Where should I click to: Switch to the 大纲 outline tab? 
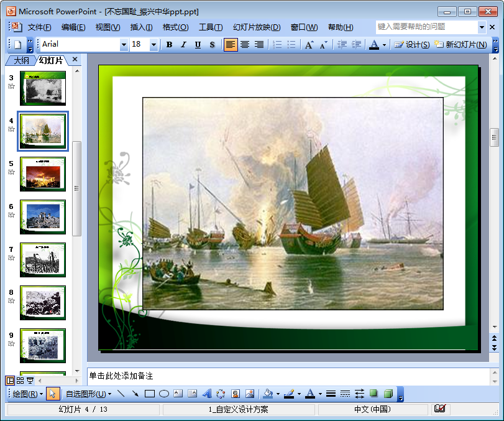21,60
